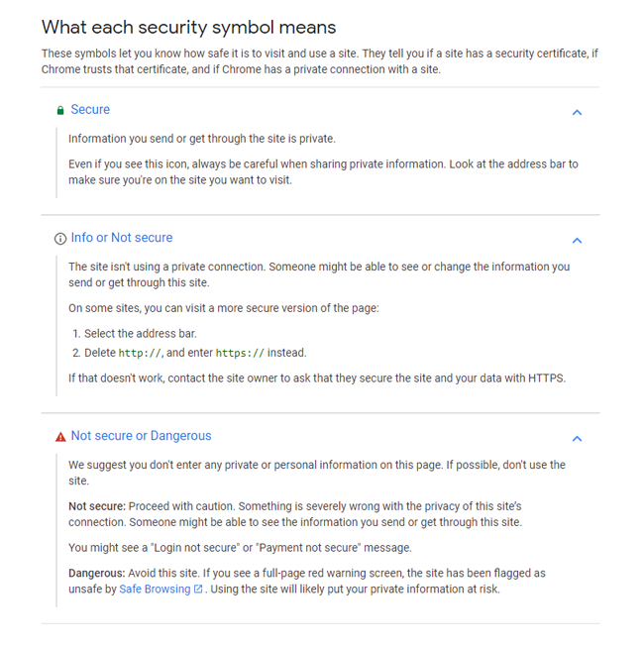Collapse the Secure section chevron
Viewport: 644px width, 647px height.
(x=578, y=112)
